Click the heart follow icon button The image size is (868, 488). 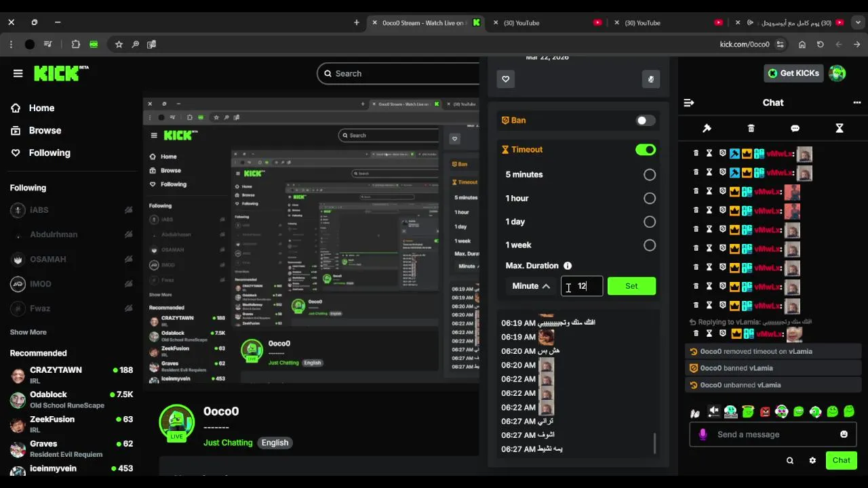coord(505,79)
